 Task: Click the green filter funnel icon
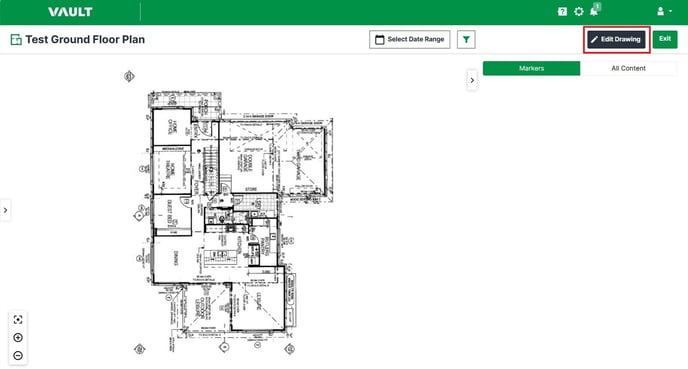466,39
